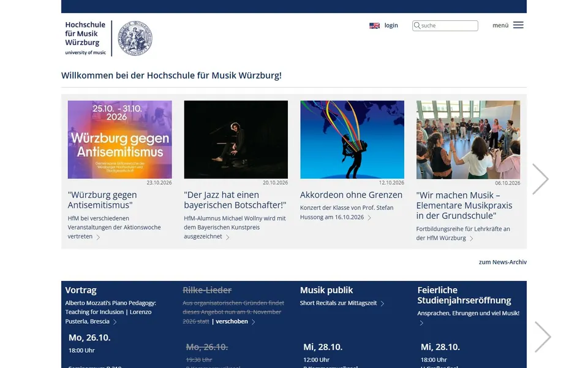Screen dimensions: 588x368
Task: Click arrow after Hussong am 16.10.2026 teaser
Action: pos(369,218)
